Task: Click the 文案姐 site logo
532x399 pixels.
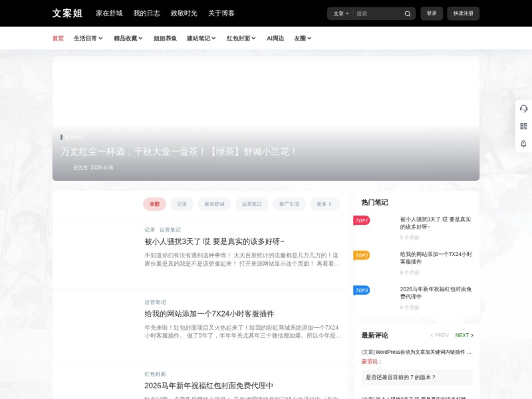Action: coord(67,13)
